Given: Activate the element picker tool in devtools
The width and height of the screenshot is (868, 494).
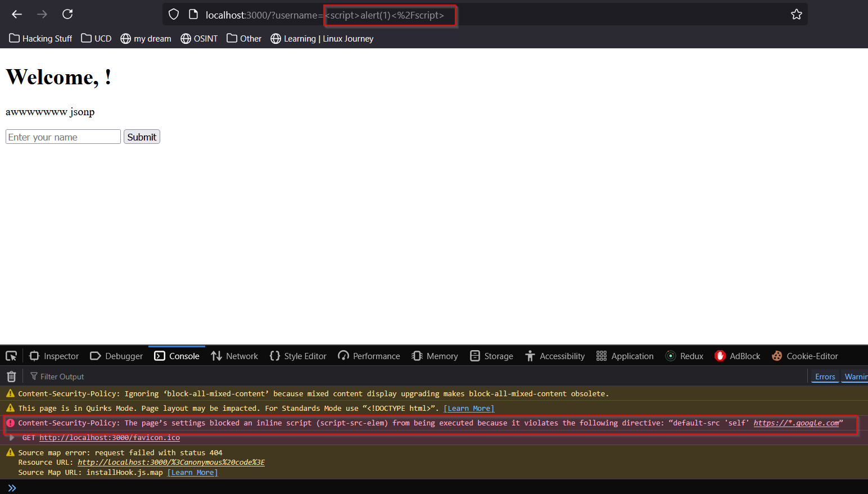Looking at the screenshot, I should 11,356.
